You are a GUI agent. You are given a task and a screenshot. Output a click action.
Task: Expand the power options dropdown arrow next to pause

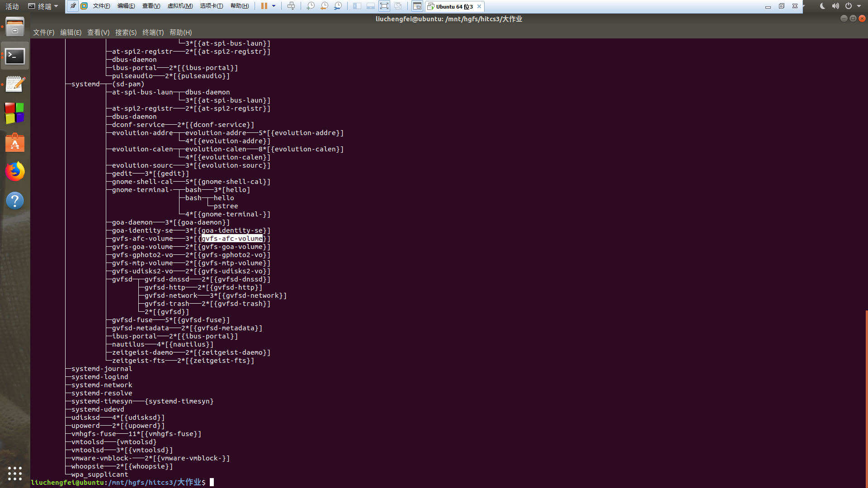tap(274, 6)
